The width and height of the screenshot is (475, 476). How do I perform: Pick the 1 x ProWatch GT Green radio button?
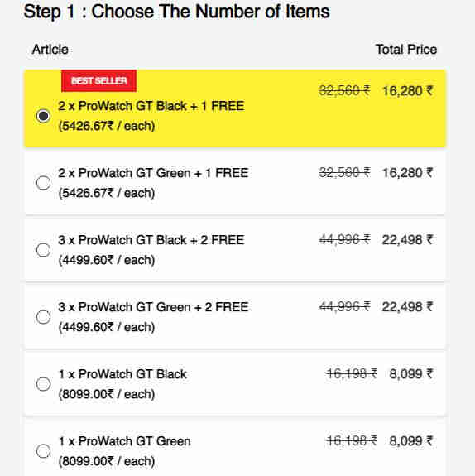43,451
